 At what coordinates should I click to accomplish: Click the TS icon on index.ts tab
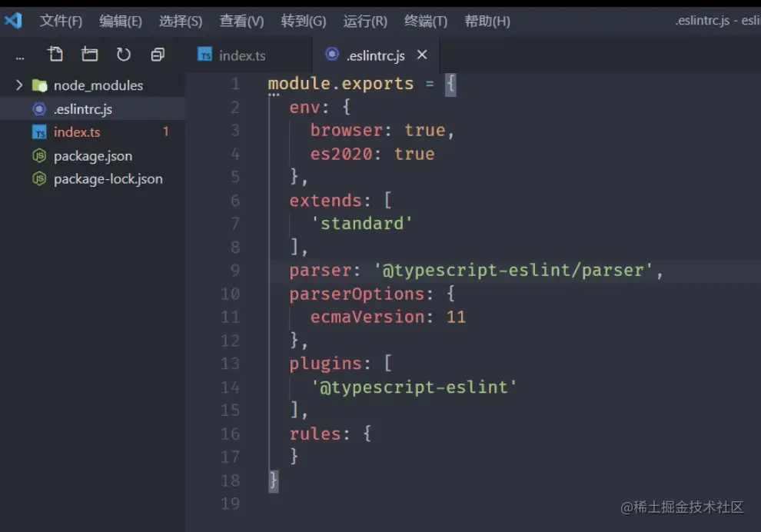[204, 55]
